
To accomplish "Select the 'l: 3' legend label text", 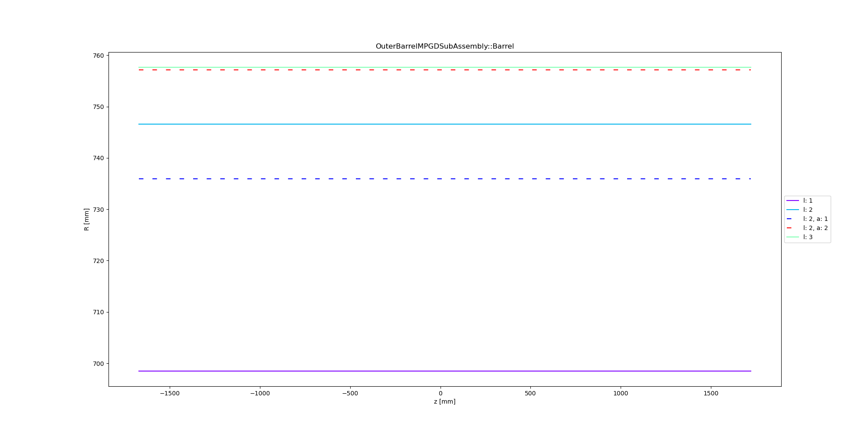I will pyautogui.click(x=808, y=237).
